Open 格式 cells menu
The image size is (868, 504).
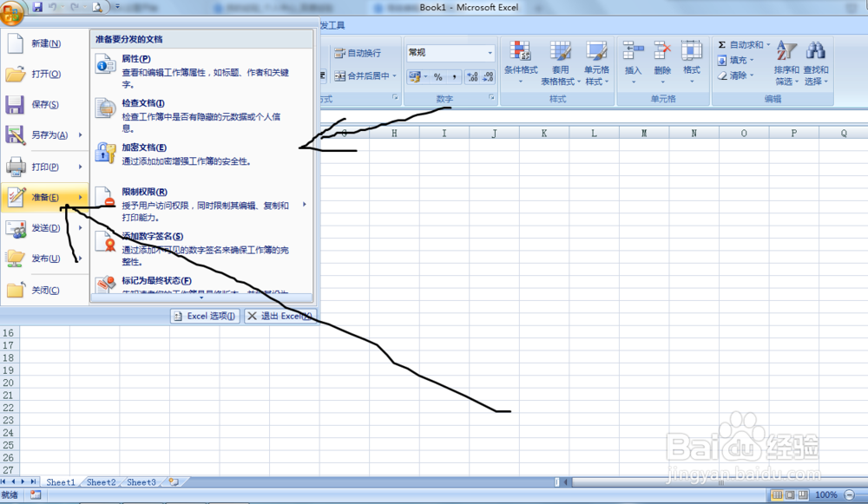[692, 62]
